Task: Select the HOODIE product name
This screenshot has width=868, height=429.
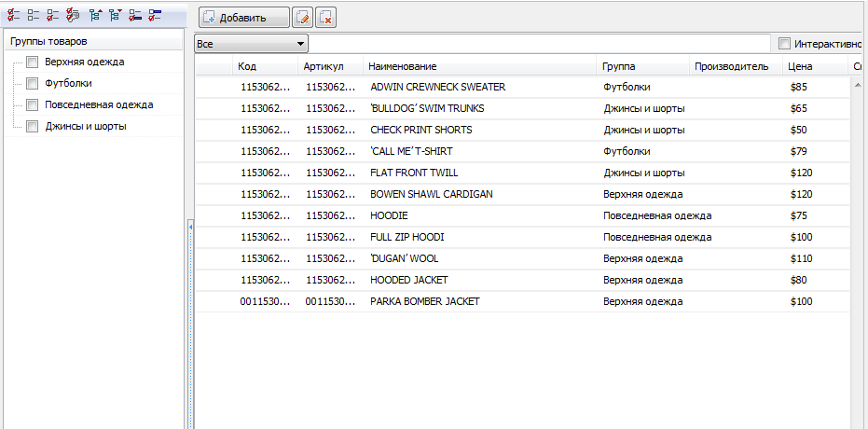Action: pos(389,215)
